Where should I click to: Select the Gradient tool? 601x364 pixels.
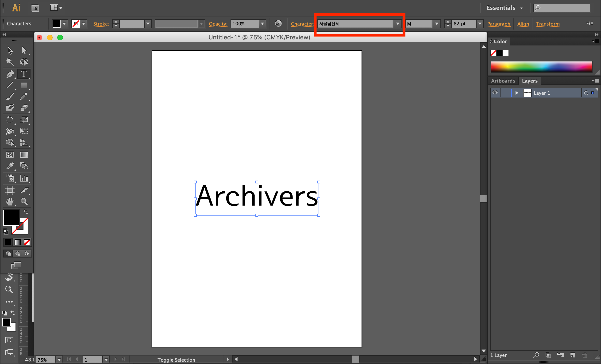24,155
